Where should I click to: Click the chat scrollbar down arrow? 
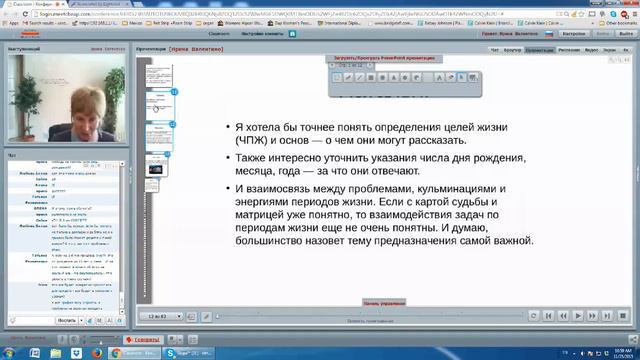pyautogui.click(x=122, y=312)
